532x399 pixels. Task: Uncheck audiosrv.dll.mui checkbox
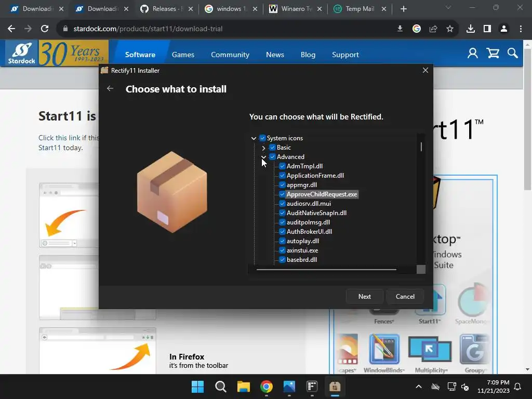point(282,204)
